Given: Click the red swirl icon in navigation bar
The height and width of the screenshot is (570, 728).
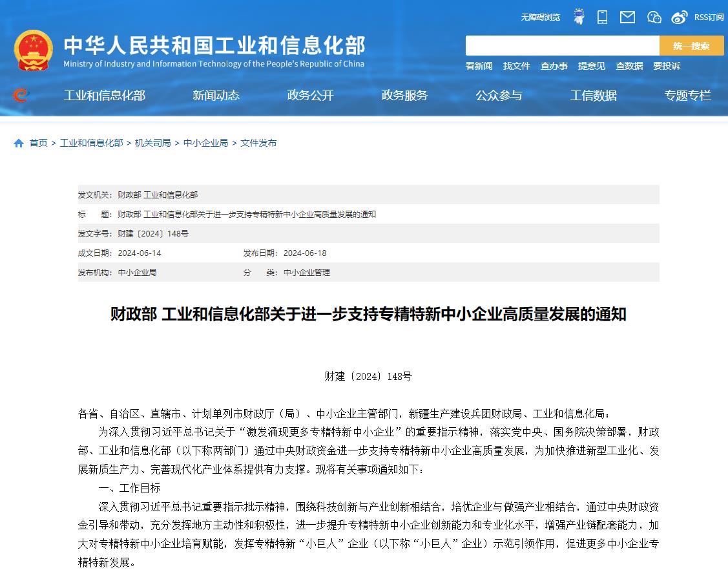Looking at the screenshot, I should coord(21,95).
